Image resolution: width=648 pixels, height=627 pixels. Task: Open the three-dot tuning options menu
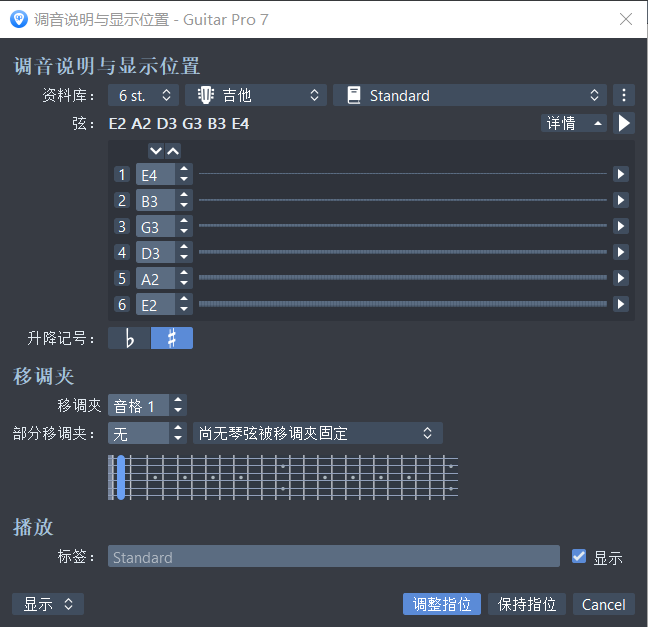(624, 95)
